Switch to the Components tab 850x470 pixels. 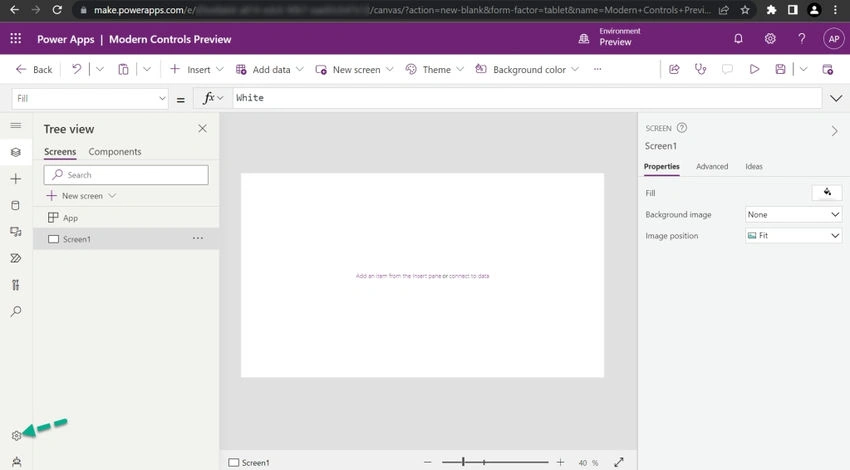pyautogui.click(x=115, y=152)
